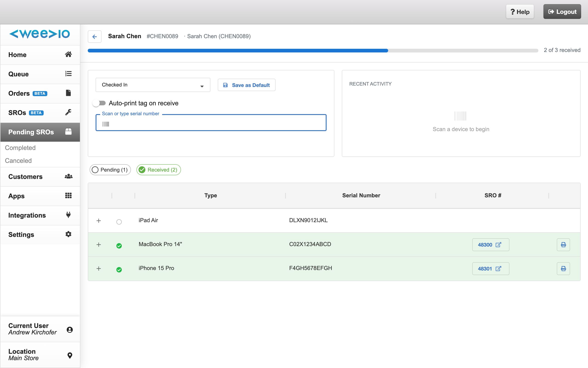Open Settings in the sidebar
This screenshot has width=588, height=368.
tap(40, 235)
